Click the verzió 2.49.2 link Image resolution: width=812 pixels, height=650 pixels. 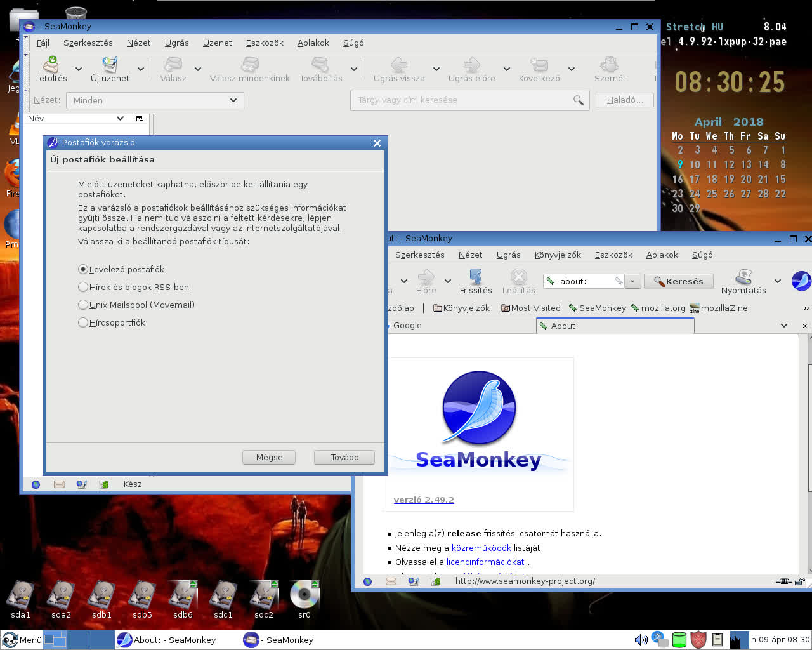pyautogui.click(x=424, y=500)
